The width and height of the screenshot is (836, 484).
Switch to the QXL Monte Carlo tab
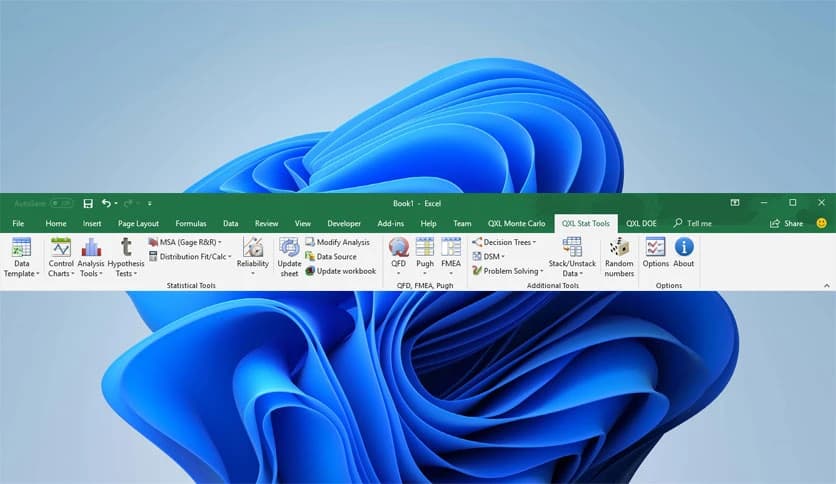click(x=516, y=224)
